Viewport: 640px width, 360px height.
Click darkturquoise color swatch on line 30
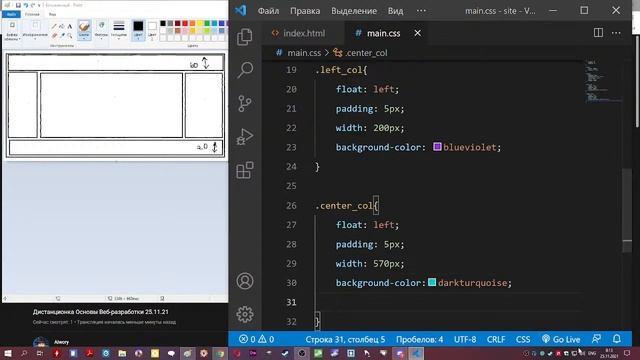pyautogui.click(x=432, y=282)
